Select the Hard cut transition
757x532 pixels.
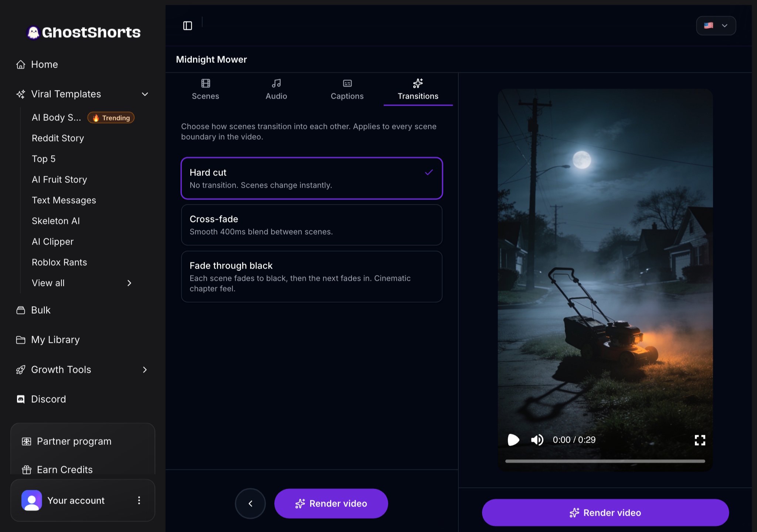pyautogui.click(x=312, y=178)
